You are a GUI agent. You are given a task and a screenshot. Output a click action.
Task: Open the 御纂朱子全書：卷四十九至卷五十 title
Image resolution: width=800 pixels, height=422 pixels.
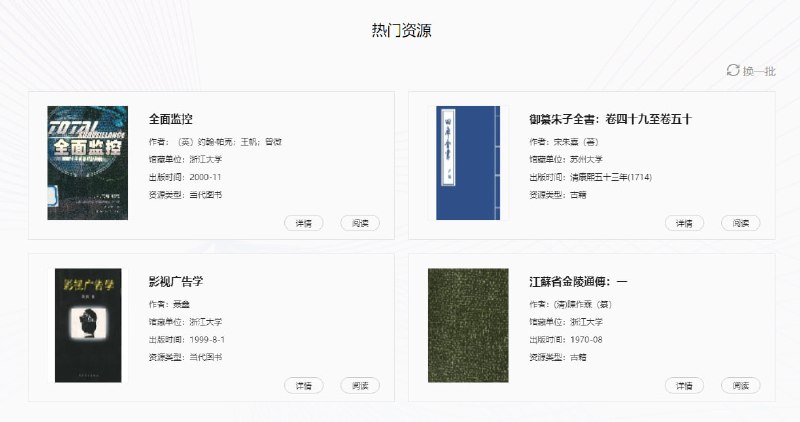click(x=611, y=119)
